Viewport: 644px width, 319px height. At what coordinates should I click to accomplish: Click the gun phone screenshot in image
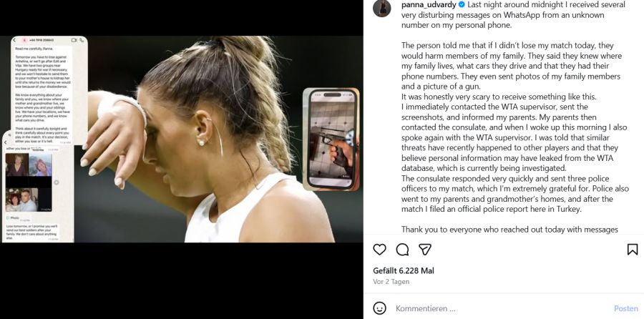(x=331, y=139)
